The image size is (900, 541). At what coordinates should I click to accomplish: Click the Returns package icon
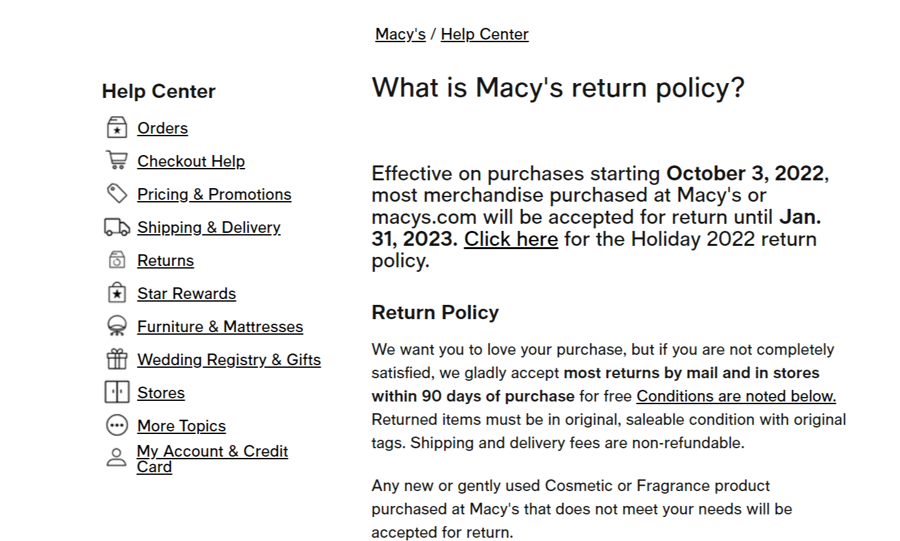coord(117,260)
